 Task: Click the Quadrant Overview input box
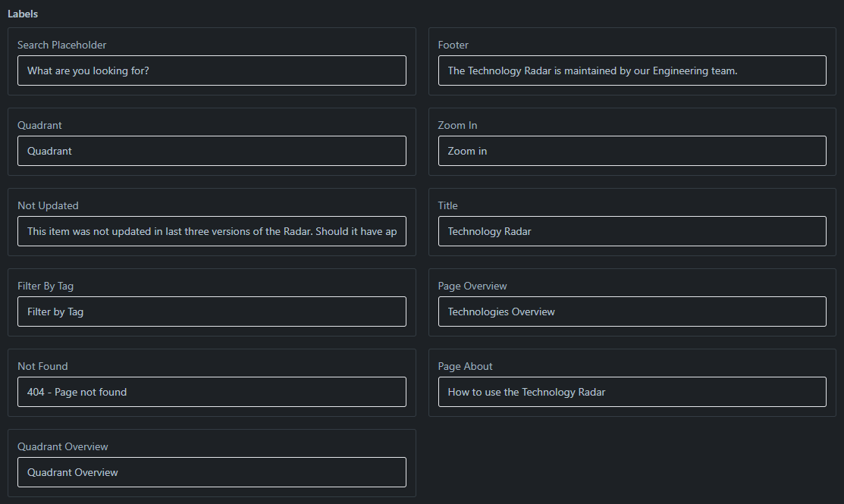tap(212, 472)
